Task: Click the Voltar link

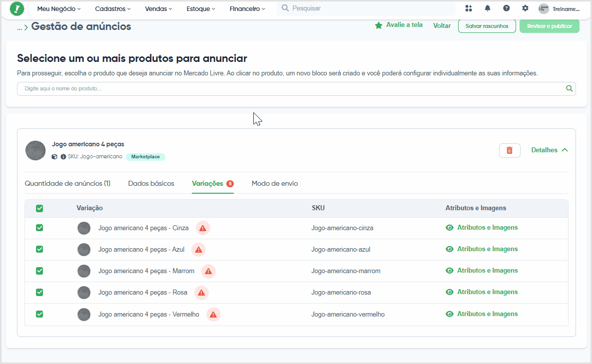Action: 442,25
